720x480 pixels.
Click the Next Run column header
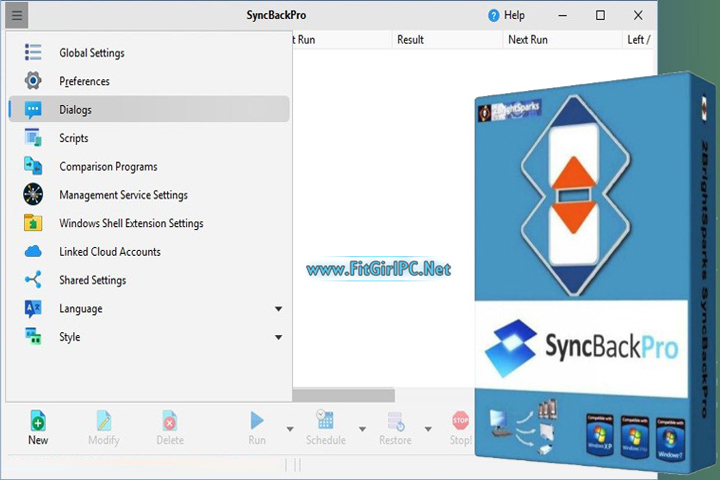(527, 40)
